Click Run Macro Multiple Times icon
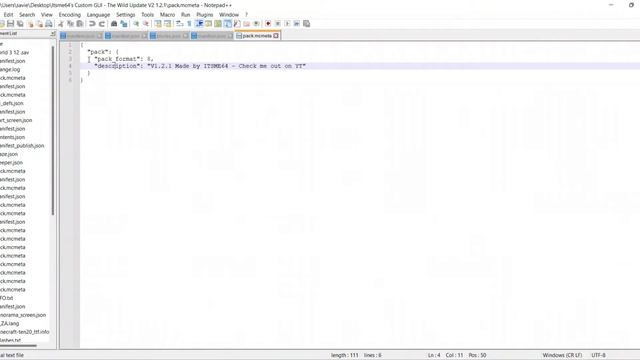Image resolution: width=640 pixels, height=360 pixels. [x=297, y=24]
